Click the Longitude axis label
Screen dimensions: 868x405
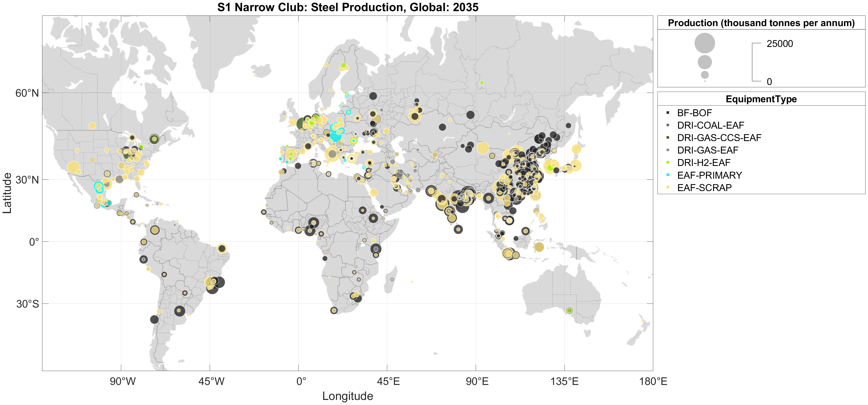pyautogui.click(x=347, y=396)
